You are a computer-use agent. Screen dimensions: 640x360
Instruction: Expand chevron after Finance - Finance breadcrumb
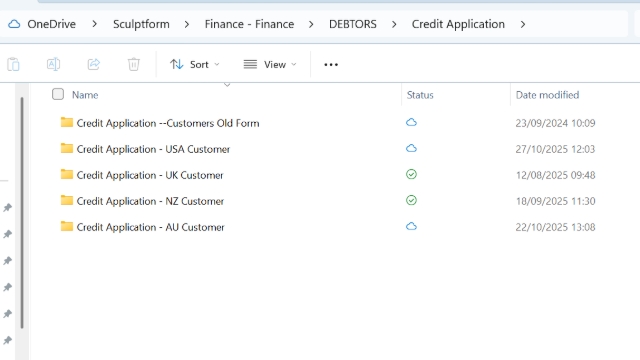point(311,24)
